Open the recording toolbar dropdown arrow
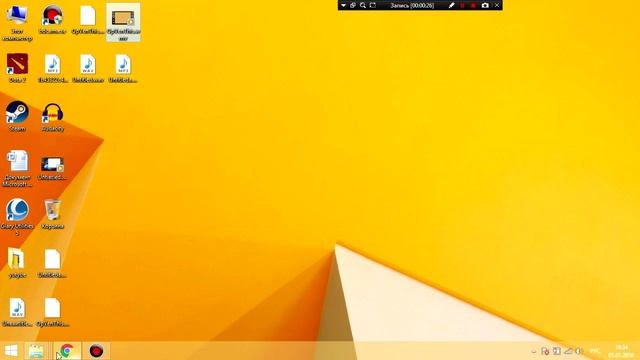Viewport: 640px width, 360px height. click(343, 5)
